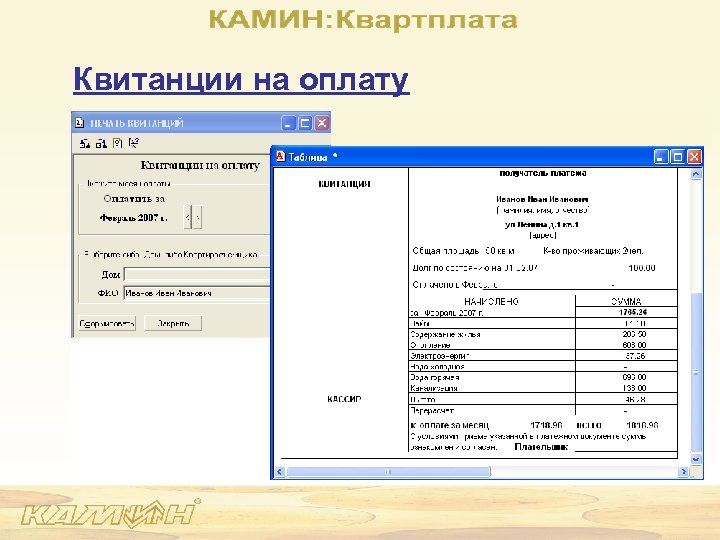Click the 1765.24 total amount cell
720x540 pixels.
[x=626, y=312]
